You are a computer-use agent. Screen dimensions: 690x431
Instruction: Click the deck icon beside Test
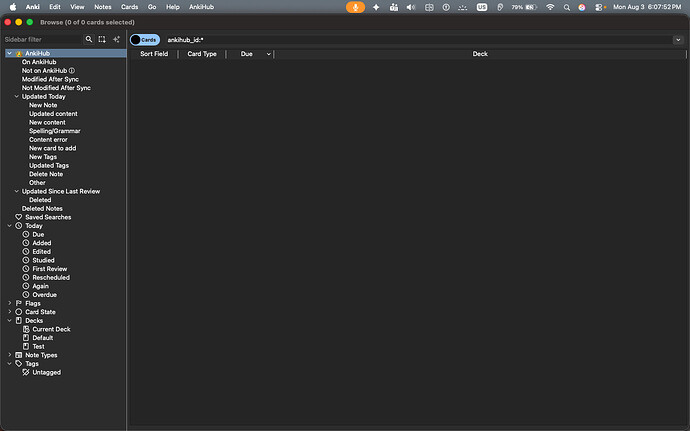pos(26,346)
